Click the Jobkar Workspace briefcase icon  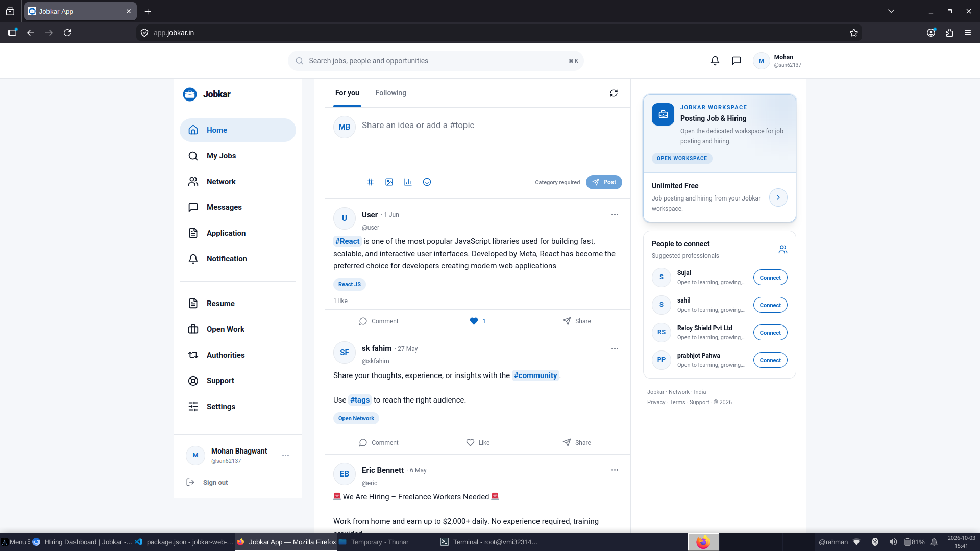tap(663, 114)
